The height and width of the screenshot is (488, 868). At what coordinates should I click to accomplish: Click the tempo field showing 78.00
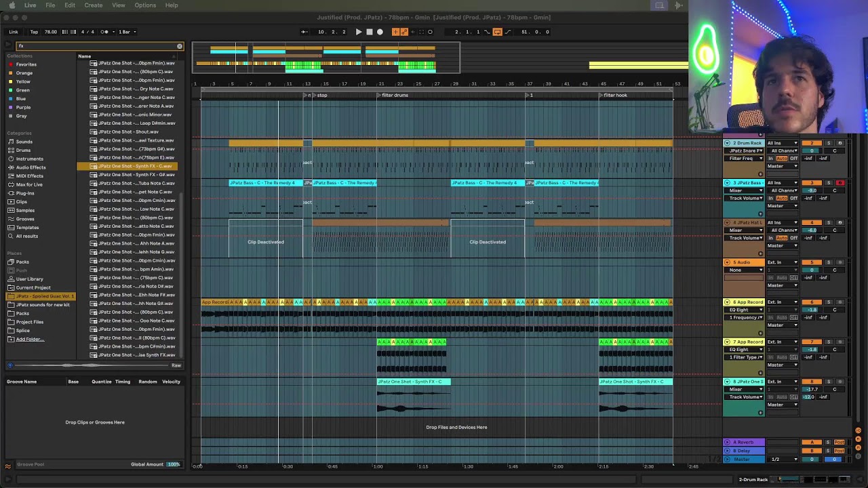pyautogui.click(x=51, y=32)
